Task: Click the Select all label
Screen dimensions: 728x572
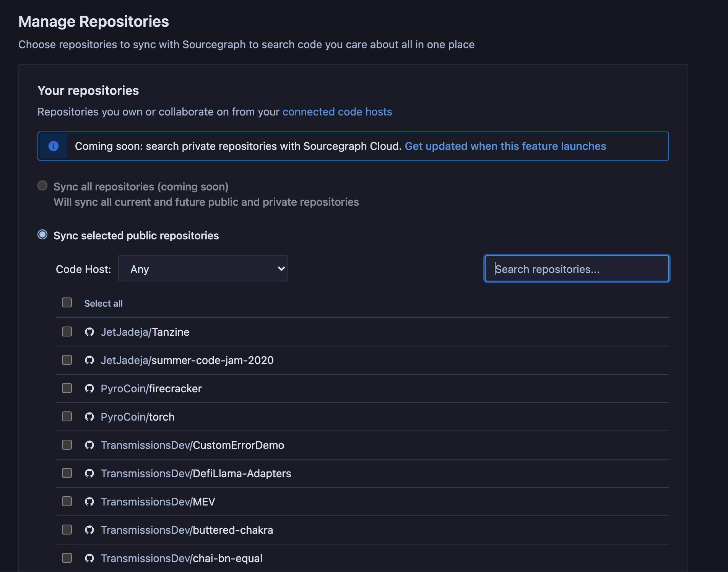Action: click(x=103, y=303)
